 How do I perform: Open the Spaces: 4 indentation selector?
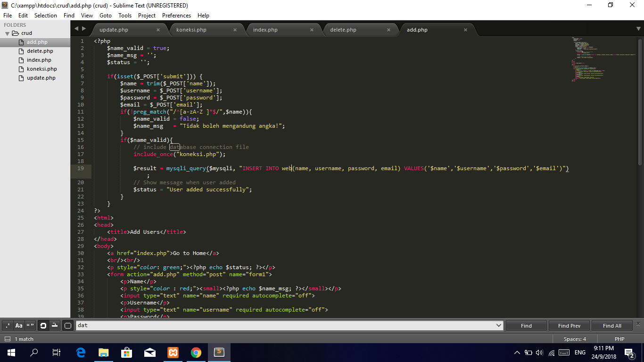point(575,339)
